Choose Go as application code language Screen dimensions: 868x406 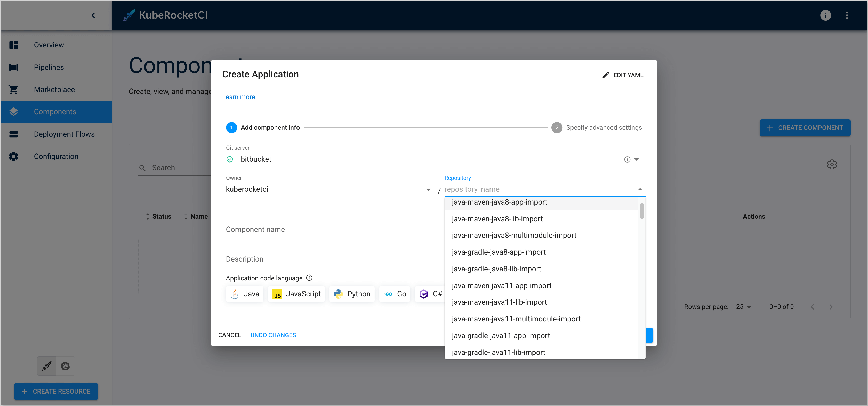click(x=395, y=294)
